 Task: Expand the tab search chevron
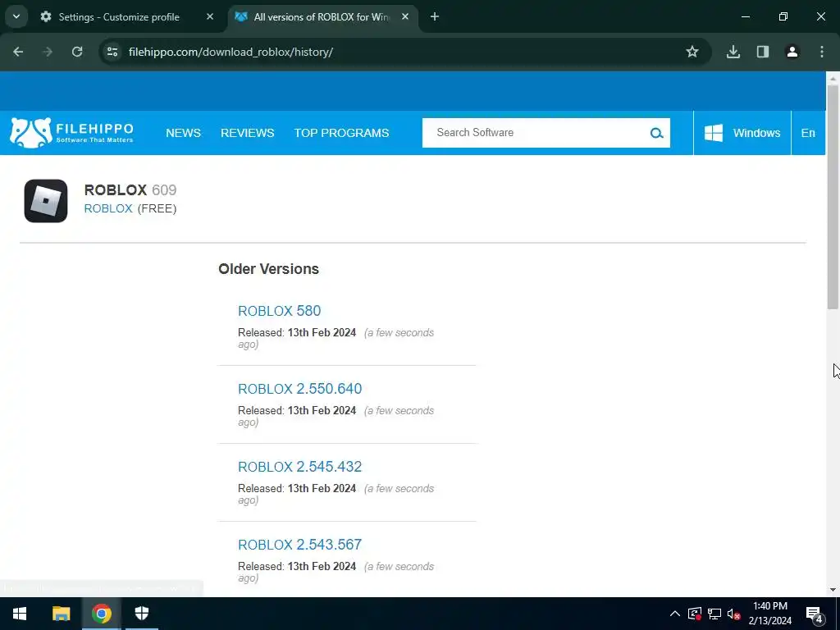tap(16, 17)
